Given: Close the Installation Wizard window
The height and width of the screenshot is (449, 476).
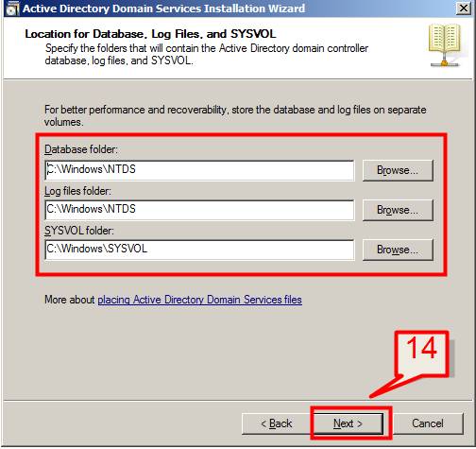Looking at the screenshot, I should pyautogui.click(x=464, y=9).
